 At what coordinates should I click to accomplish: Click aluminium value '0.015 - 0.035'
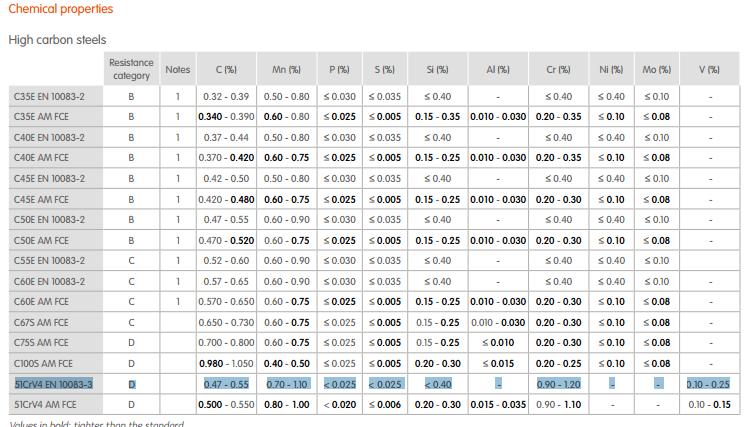(498, 405)
